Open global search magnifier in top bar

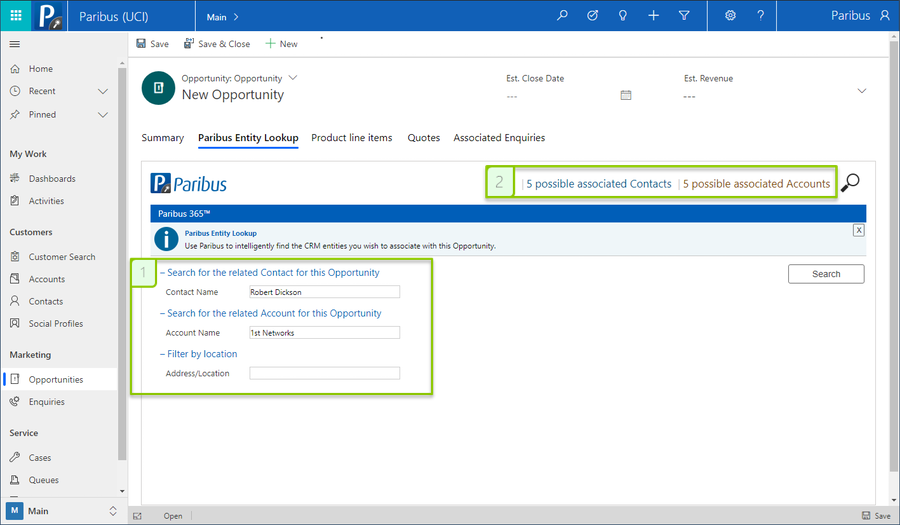pyautogui.click(x=562, y=15)
